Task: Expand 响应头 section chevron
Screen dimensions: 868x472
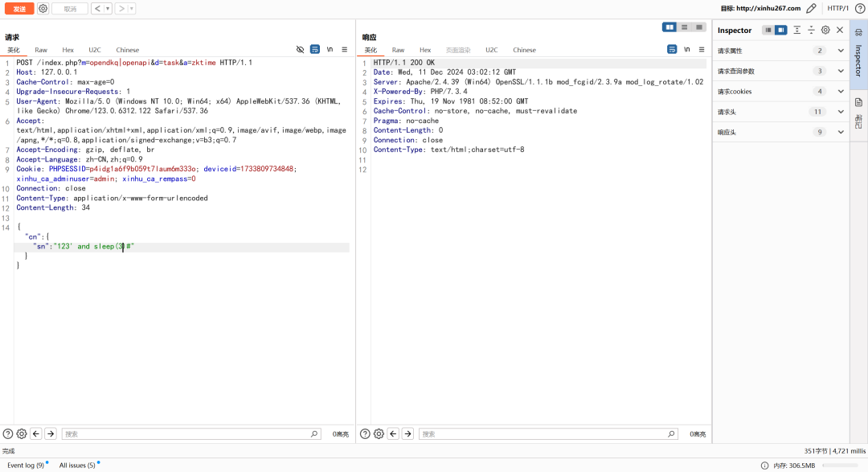Action: point(841,132)
